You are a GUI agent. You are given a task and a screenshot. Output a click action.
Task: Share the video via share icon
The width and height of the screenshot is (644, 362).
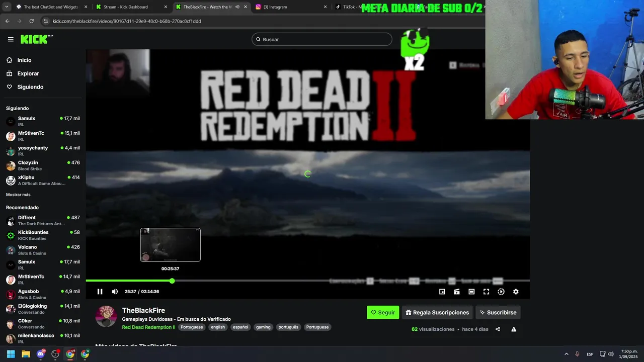point(498,329)
